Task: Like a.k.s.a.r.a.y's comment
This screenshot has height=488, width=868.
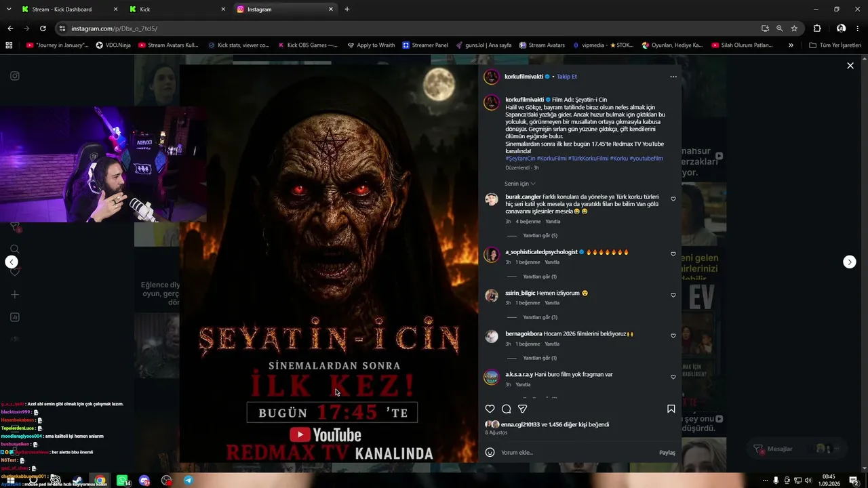Action: coord(673,377)
